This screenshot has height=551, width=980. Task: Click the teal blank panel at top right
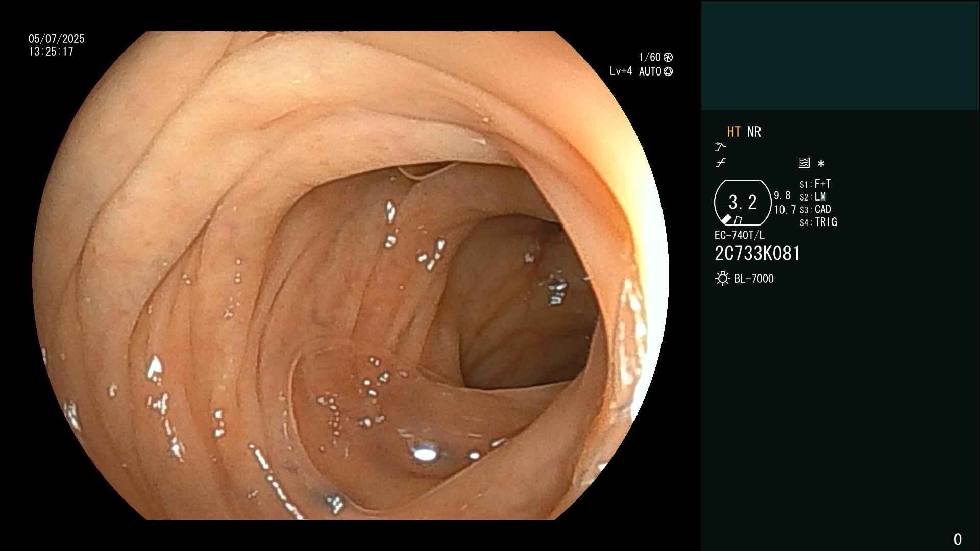(x=840, y=55)
